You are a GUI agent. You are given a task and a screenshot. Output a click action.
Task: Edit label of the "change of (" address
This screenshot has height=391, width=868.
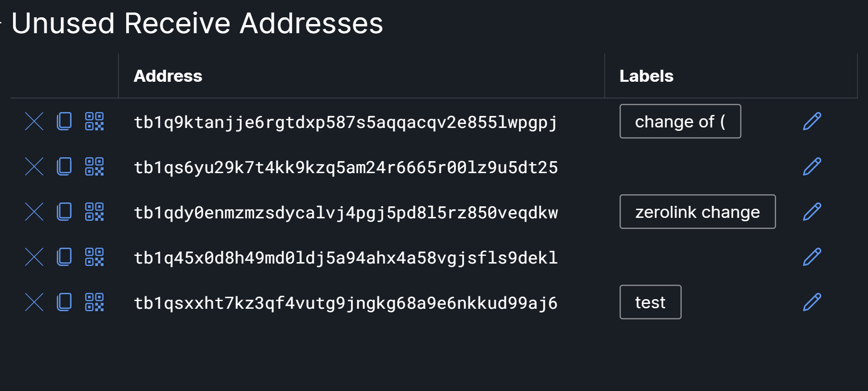pyautogui.click(x=812, y=122)
